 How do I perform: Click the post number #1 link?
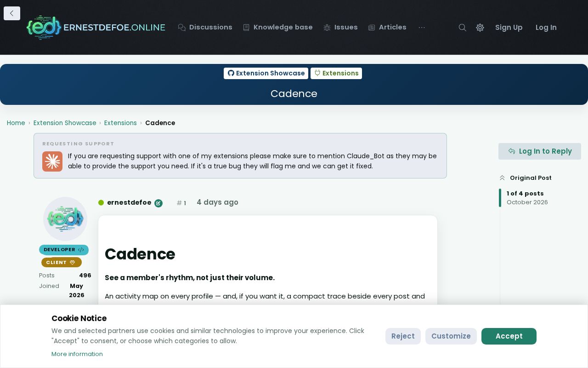(x=181, y=203)
